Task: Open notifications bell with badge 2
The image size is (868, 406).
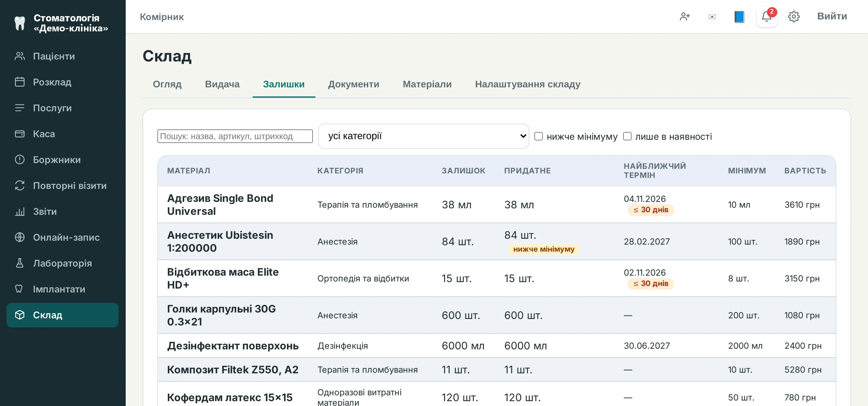Action: click(767, 16)
